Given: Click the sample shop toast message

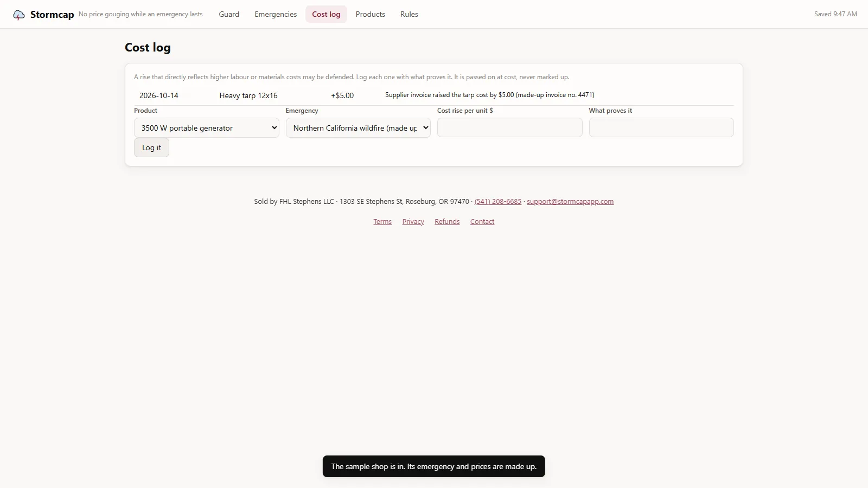Looking at the screenshot, I should (x=434, y=466).
